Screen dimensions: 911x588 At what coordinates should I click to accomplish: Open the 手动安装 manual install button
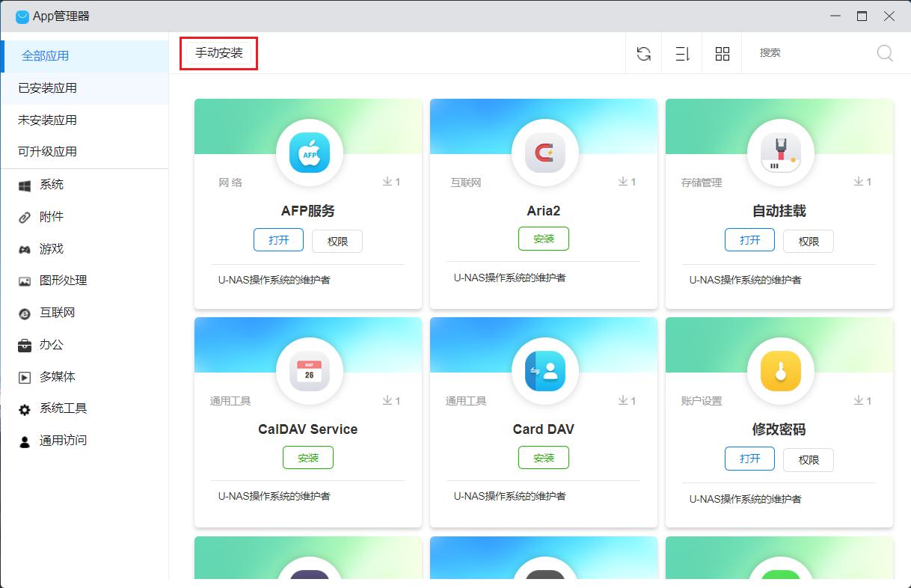pyautogui.click(x=219, y=53)
